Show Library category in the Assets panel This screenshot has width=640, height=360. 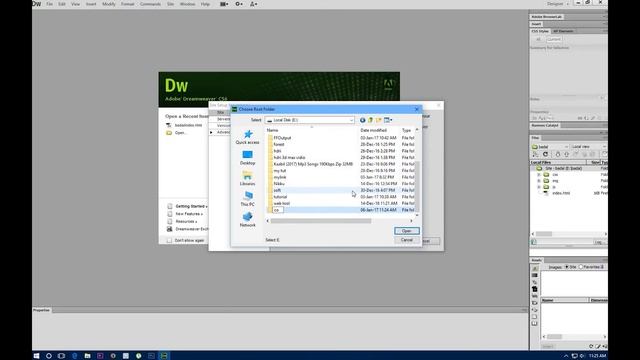click(535, 324)
